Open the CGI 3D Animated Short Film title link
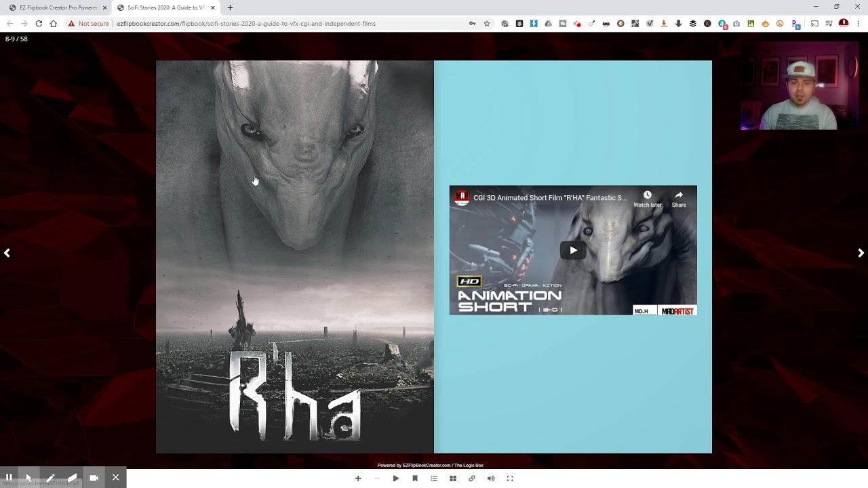The width and height of the screenshot is (868, 488). (550, 198)
